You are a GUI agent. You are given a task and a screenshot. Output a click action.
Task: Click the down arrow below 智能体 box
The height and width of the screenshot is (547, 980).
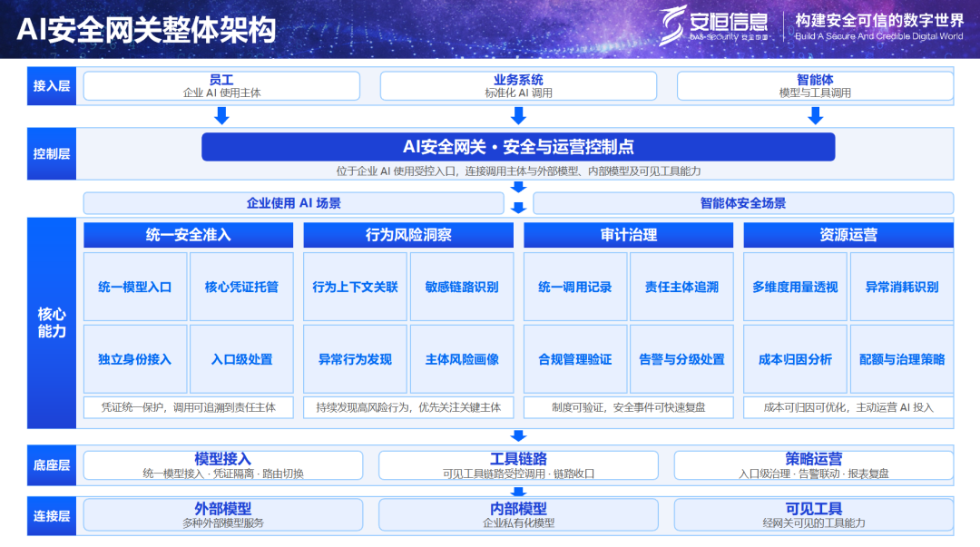815,115
